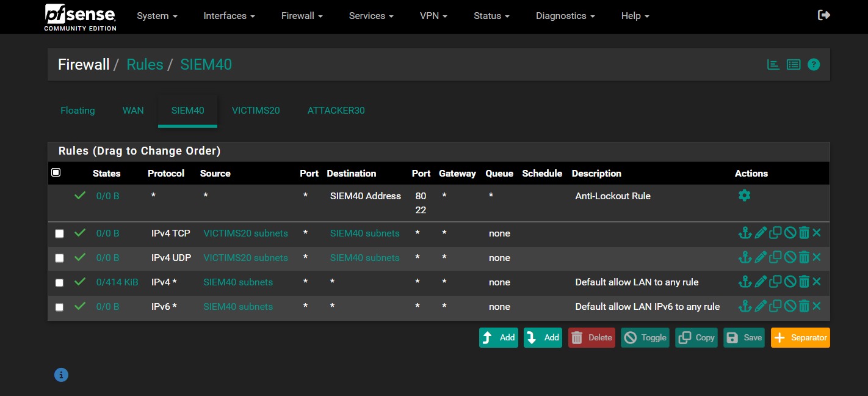Click the help question mark icon

pyautogui.click(x=814, y=64)
